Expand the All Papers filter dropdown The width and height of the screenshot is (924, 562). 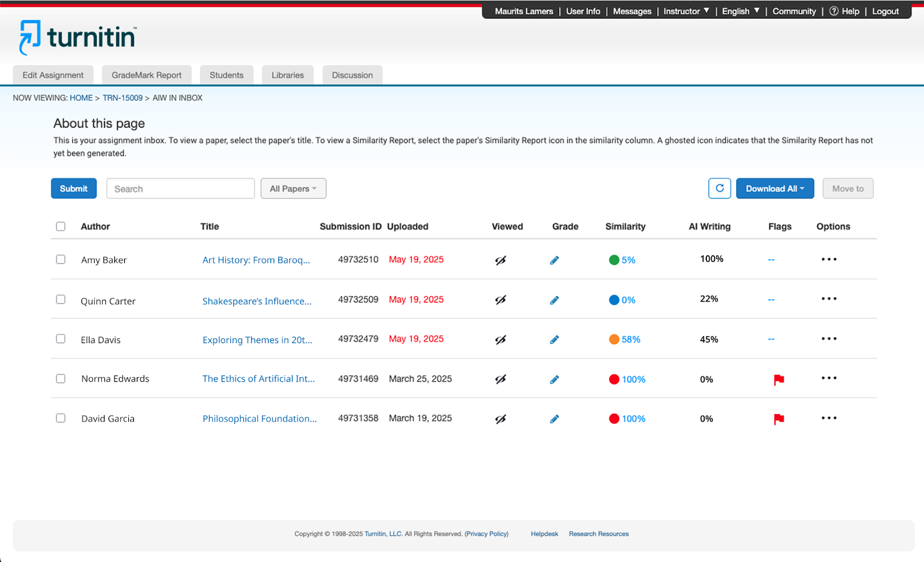293,188
